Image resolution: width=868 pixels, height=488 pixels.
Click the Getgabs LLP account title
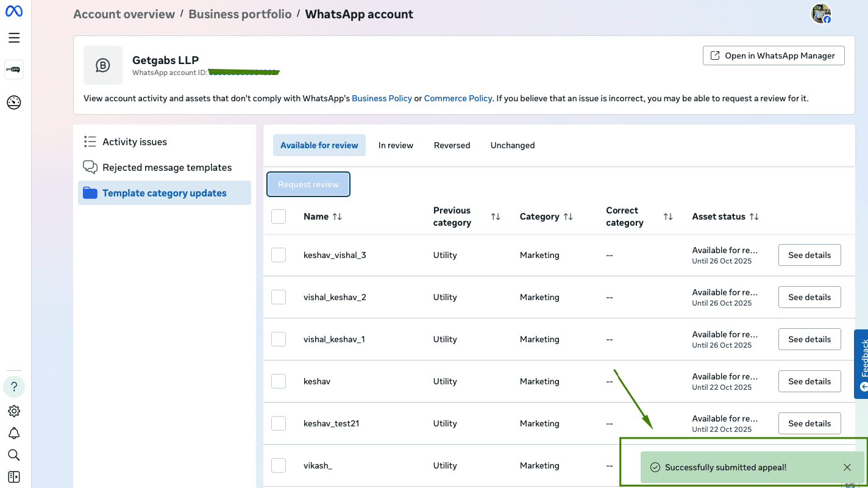(165, 60)
